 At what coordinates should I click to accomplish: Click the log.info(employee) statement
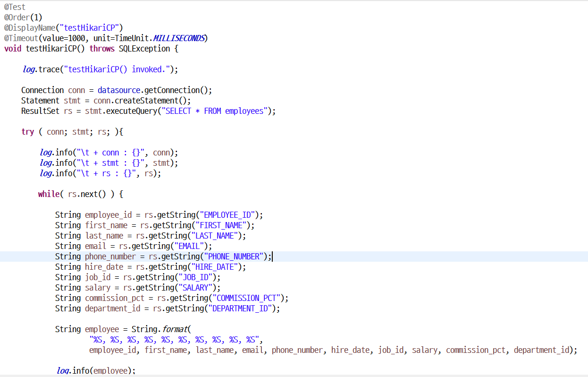[x=96, y=371]
